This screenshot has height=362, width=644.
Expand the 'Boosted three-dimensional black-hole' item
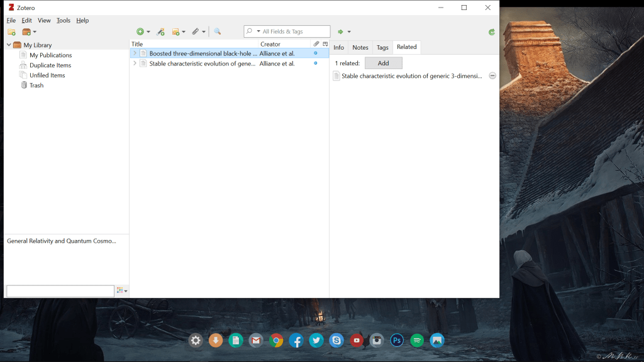point(135,53)
